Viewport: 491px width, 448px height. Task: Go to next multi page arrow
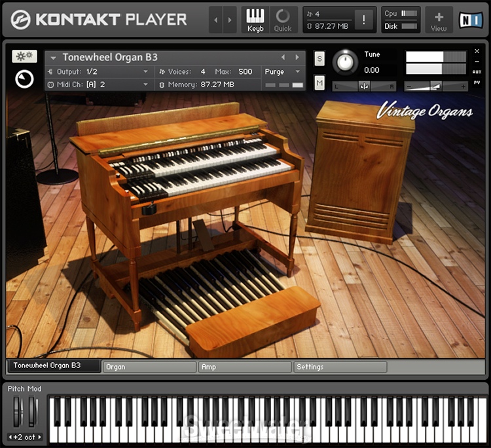click(230, 20)
